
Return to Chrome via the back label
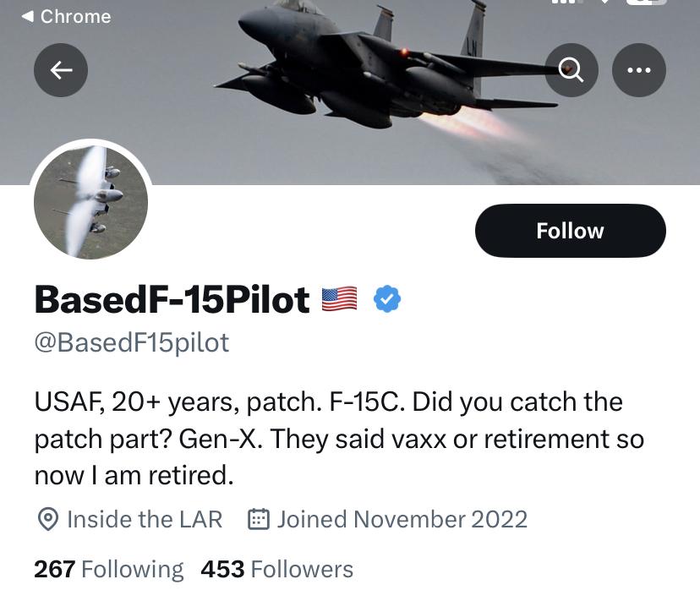pyautogui.click(x=66, y=17)
